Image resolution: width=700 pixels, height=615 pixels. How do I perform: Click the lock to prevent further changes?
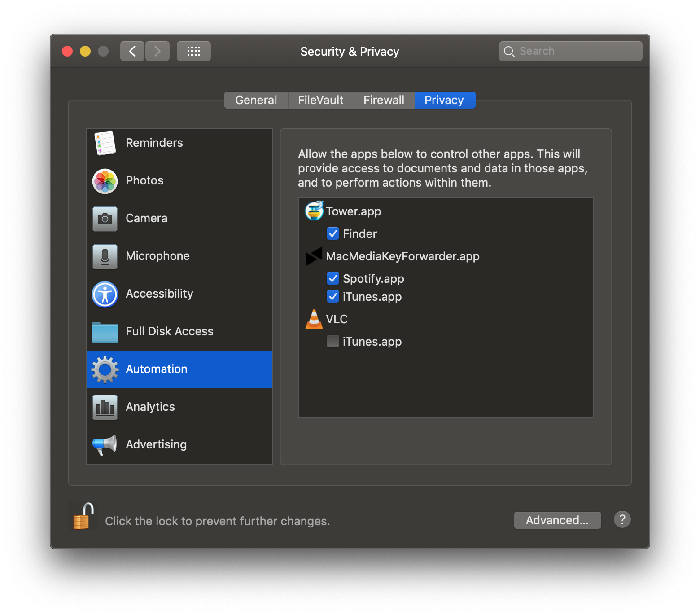(x=83, y=516)
